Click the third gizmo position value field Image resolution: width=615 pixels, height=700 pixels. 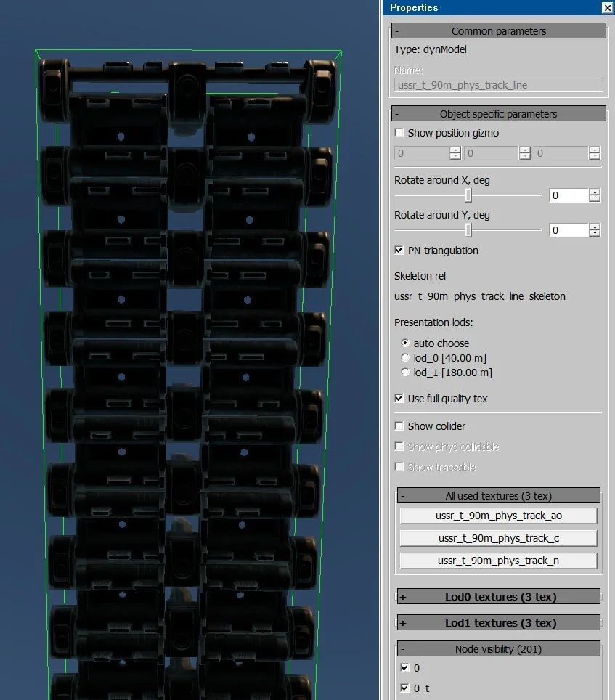click(561, 153)
